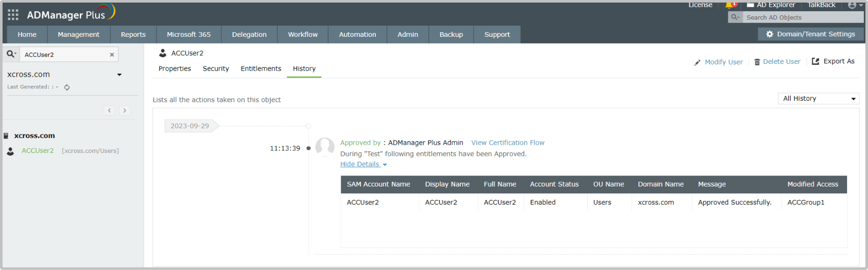Open the Workflow menu tab
This screenshot has width=868, height=270.
303,35
